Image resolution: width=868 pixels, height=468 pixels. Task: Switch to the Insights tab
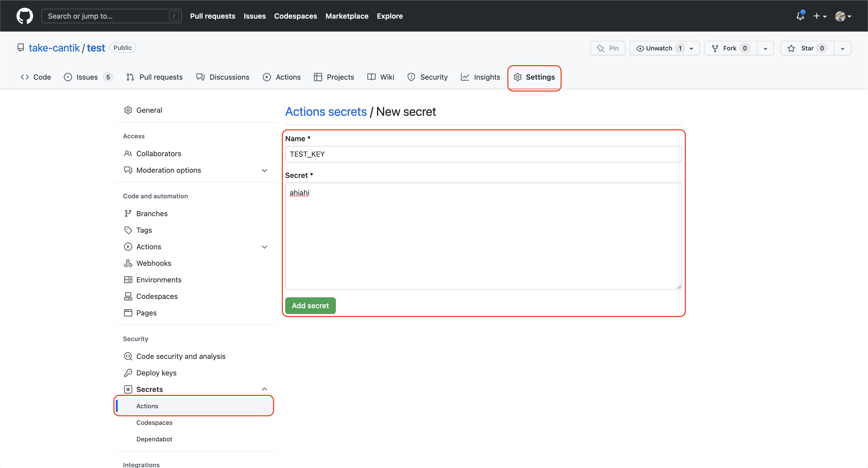[480, 77]
